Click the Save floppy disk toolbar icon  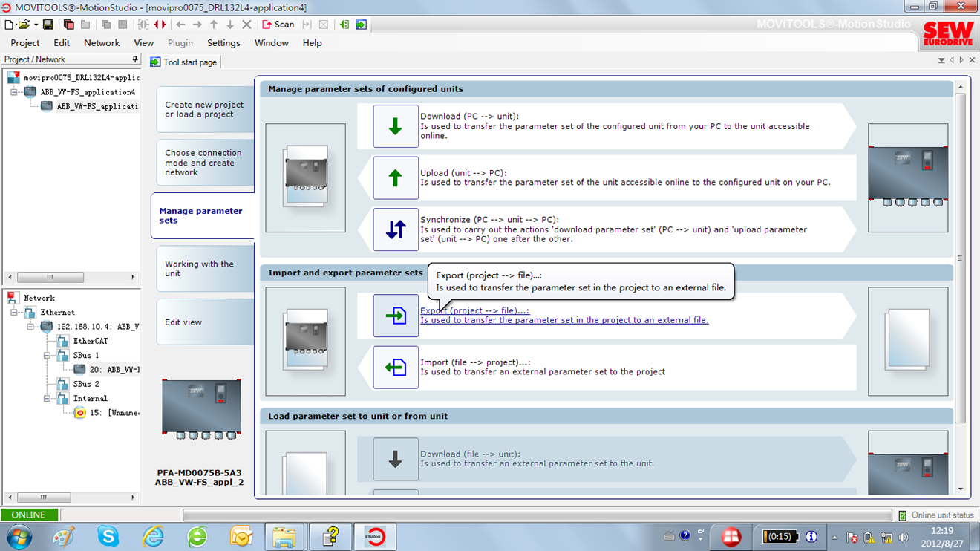tap(48, 25)
